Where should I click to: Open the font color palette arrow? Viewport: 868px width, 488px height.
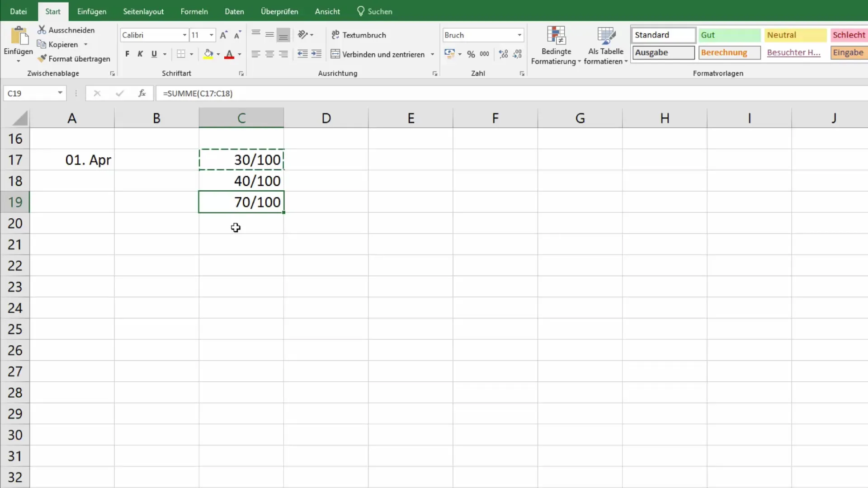click(240, 54)
